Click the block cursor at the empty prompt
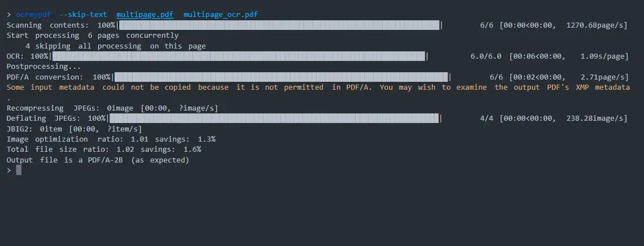 point(19,170)
